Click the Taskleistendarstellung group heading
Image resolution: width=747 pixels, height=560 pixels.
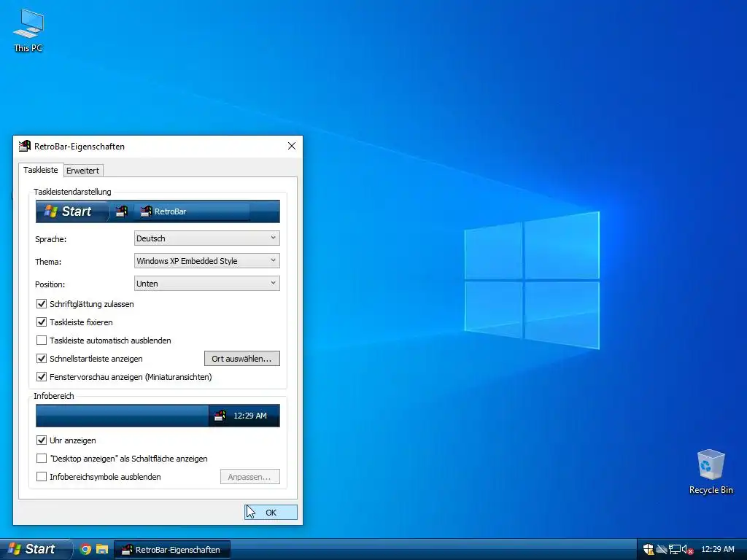point(72,192)
